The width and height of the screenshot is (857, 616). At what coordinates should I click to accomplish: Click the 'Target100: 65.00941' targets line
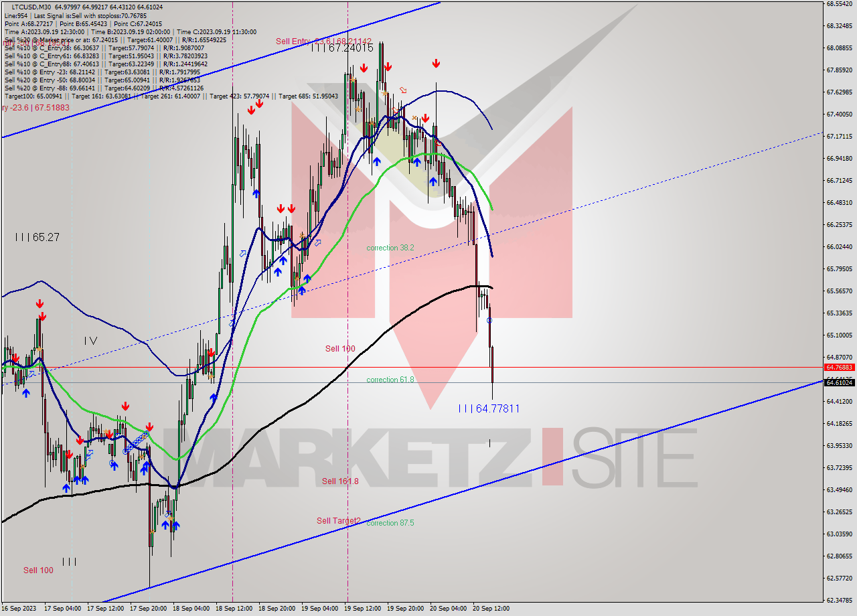point(171,96)
